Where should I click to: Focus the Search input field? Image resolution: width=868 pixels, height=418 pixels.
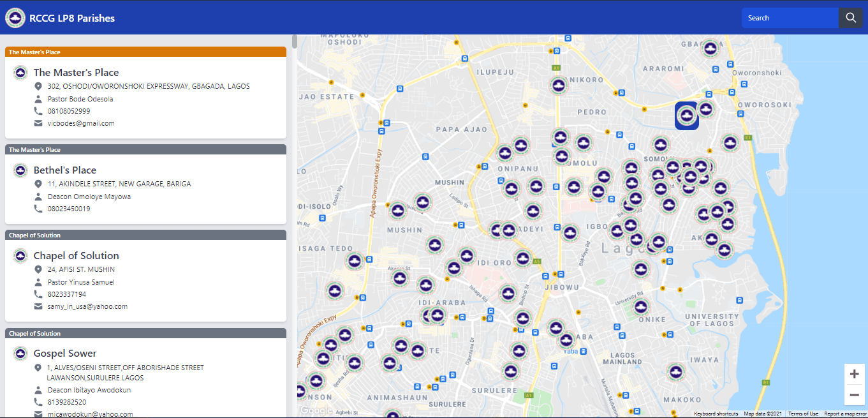click(790, 18)
